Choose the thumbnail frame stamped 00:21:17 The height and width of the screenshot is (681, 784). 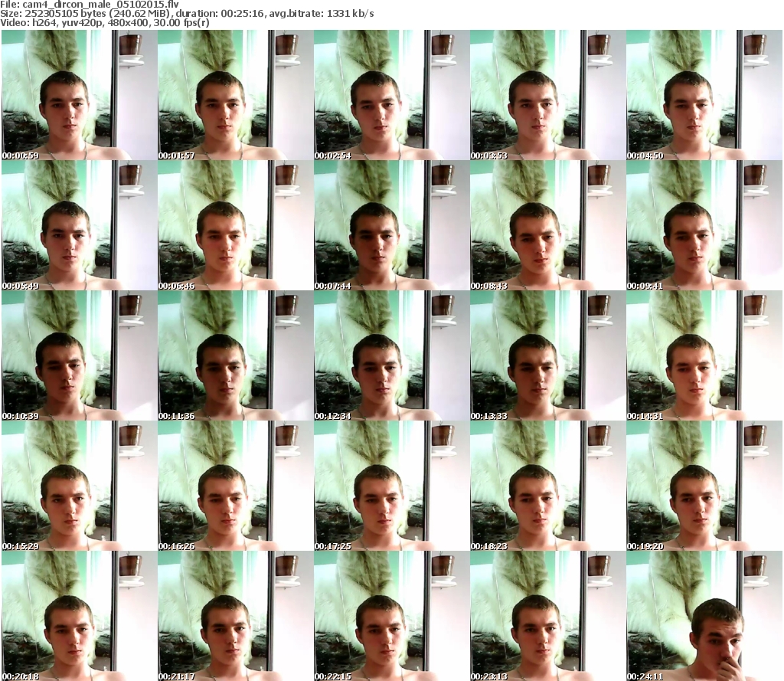coord(235,615)
